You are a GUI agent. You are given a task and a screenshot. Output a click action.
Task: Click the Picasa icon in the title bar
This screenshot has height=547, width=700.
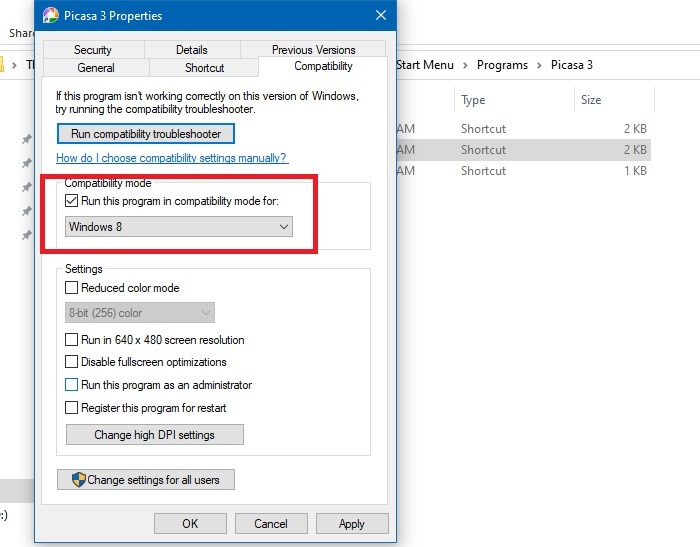[x=50, y=16]
